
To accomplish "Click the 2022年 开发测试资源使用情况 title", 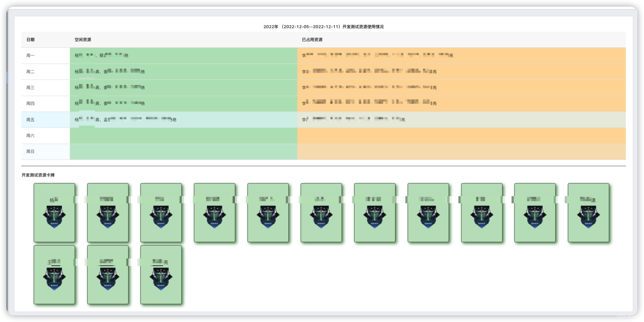I will (323, 27).
